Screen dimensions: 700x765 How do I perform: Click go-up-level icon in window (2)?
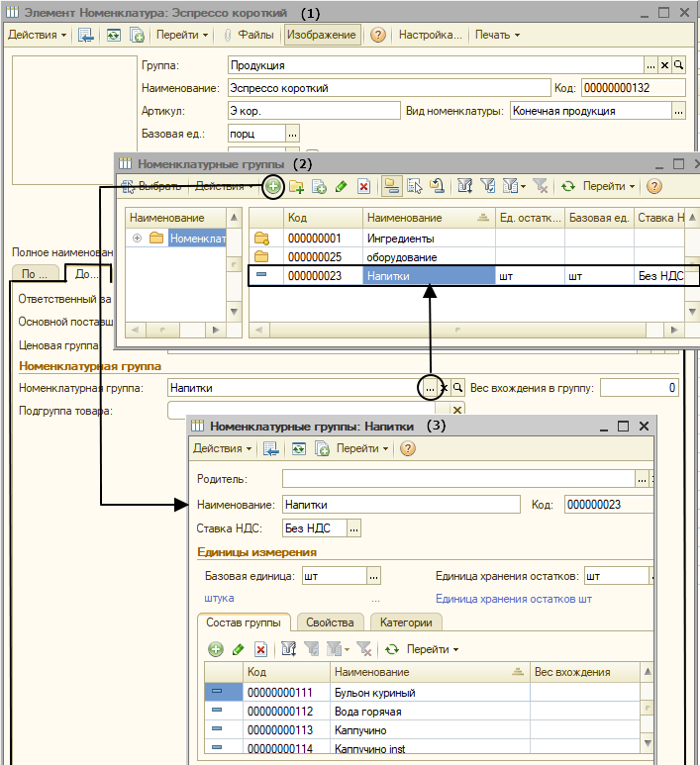tap(437, 186)
